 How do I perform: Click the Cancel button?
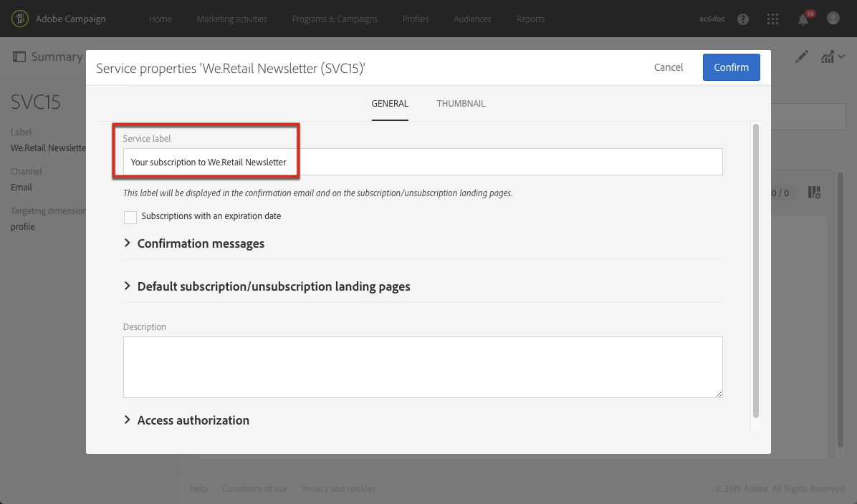[669, 67]
